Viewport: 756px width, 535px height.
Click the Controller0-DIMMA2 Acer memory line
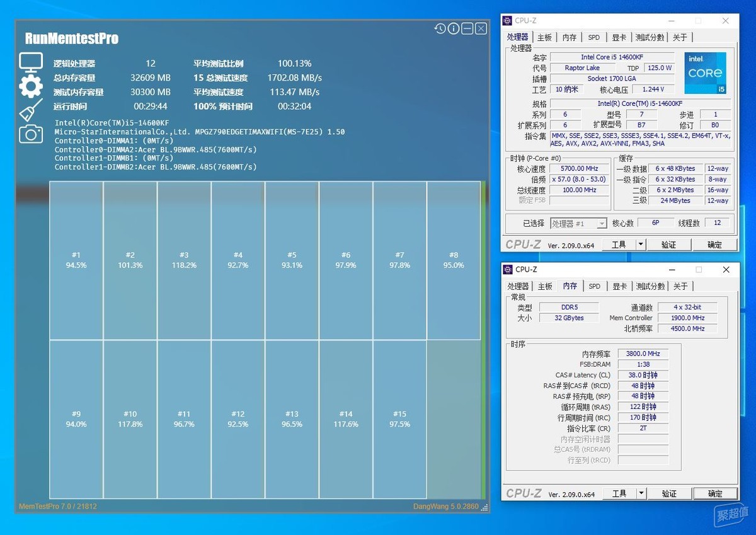pos(156,149)
